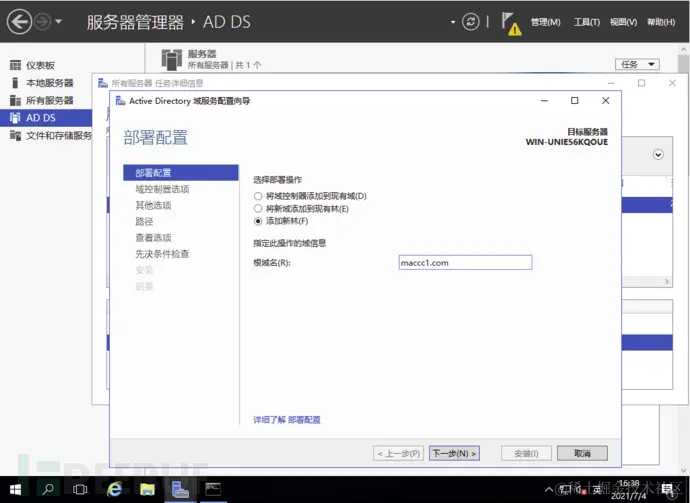This screenshot has height=503, width=690.
Task: Close the 任务详细信息 background window
Action: [672, 83]
